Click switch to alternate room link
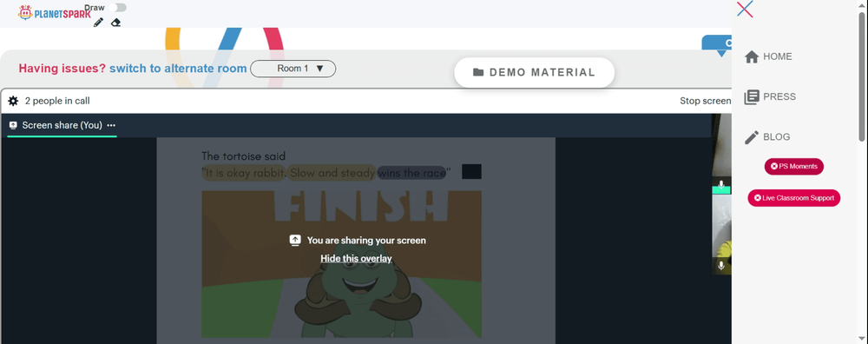 coord(178,68)
